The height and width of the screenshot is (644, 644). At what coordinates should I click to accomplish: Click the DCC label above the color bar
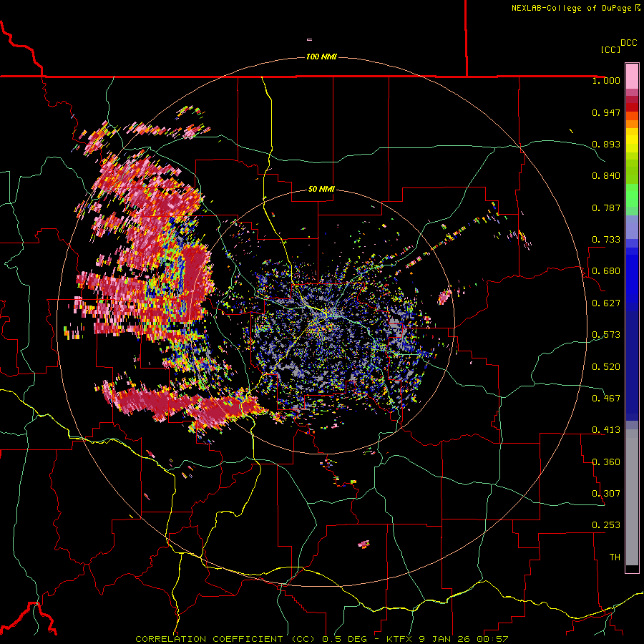click(629, 43)
